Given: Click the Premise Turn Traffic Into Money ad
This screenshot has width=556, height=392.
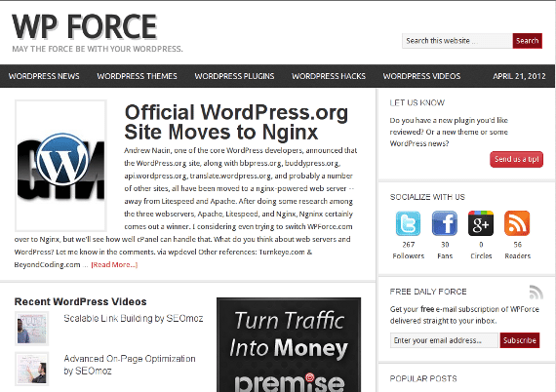Looking at the screenshot, I should pyautogui.click(x=289, y=345).
